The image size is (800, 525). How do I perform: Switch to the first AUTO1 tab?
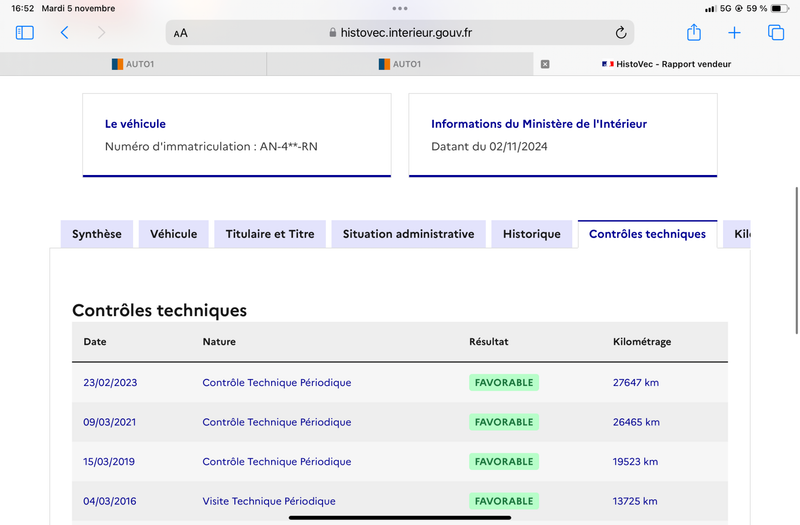coord(133,64)
